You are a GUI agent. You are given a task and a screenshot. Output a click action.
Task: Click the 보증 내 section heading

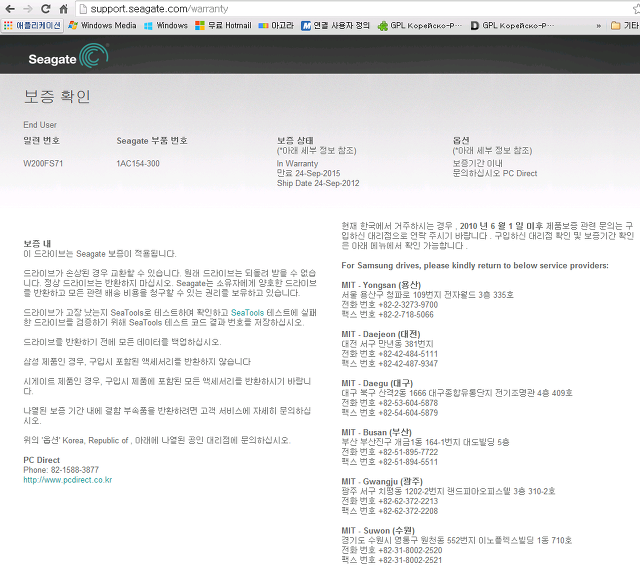tap(37, 244)
